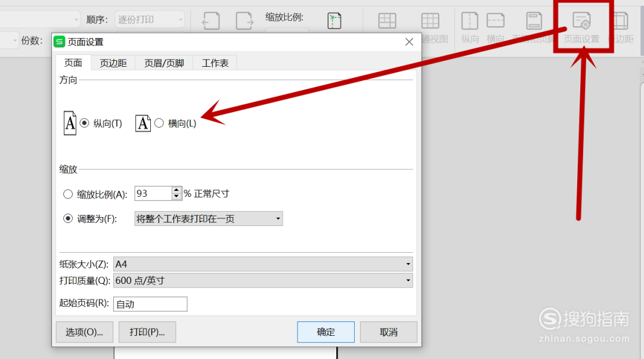Expand the 打印质量 600 点/英寸 dropdown
The width and height of the screenshot is (644, 359).
point(263,280)
